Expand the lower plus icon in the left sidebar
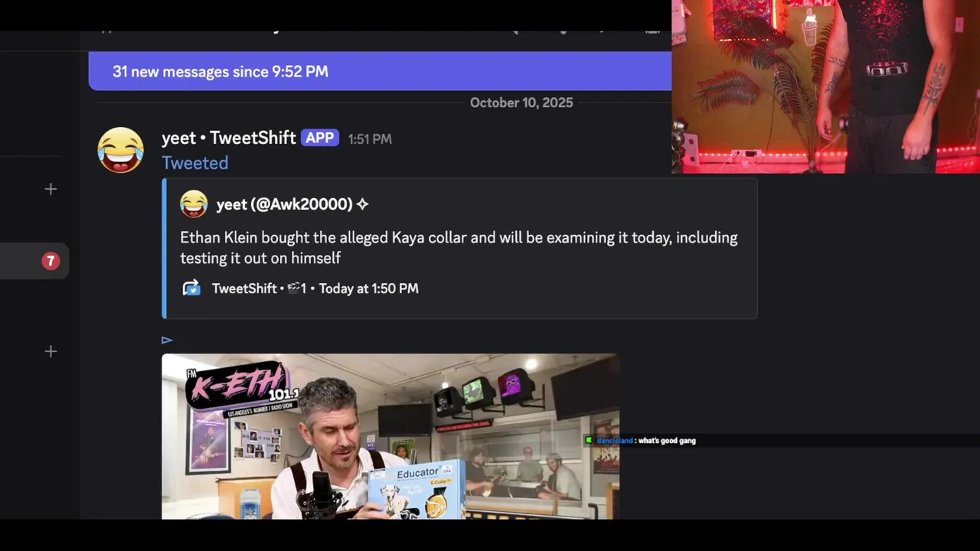This screenshot has width=980, height=551. 51,351
